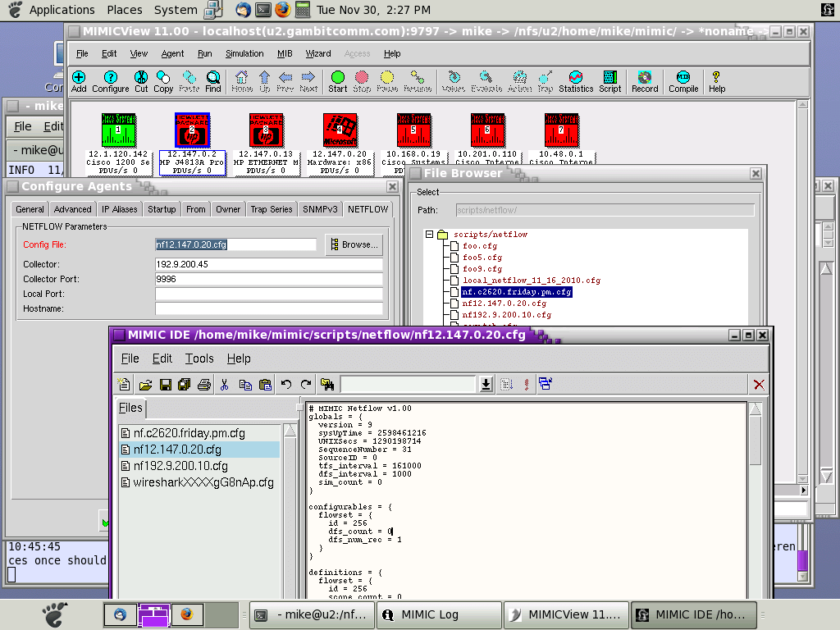Open the Edit menu in MIMIC IDE

click(x=162, y=358)
